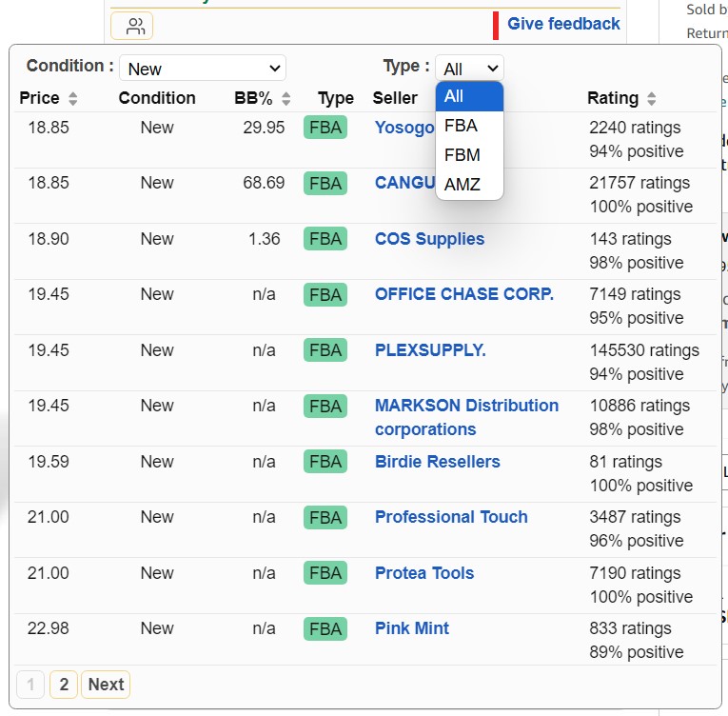Open MARKSON Distribution corporations link
Screen dimensions: 728x716
click(466, 417)
